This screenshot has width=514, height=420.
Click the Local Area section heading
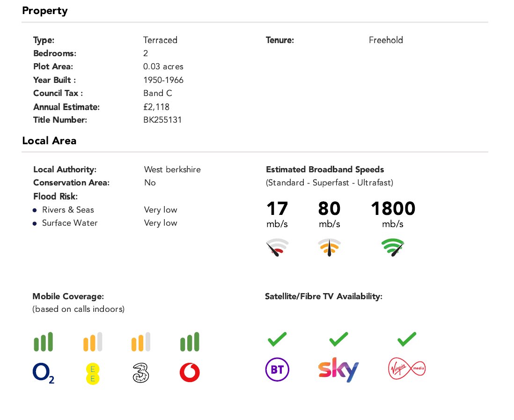49,140
